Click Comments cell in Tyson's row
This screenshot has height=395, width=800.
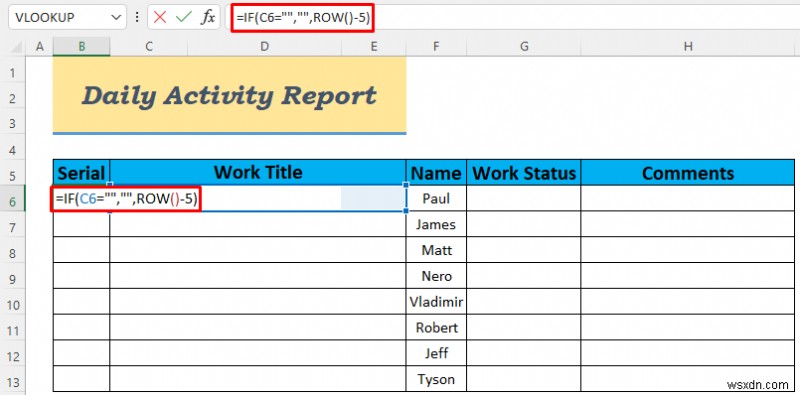click(x=688, y=379)
